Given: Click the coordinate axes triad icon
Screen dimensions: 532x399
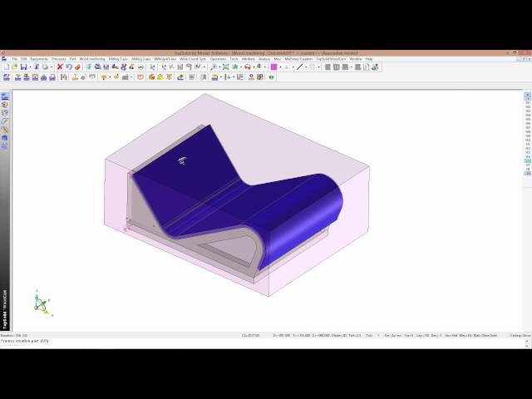Looking at the screenshot, I should (x=42, y=303).
